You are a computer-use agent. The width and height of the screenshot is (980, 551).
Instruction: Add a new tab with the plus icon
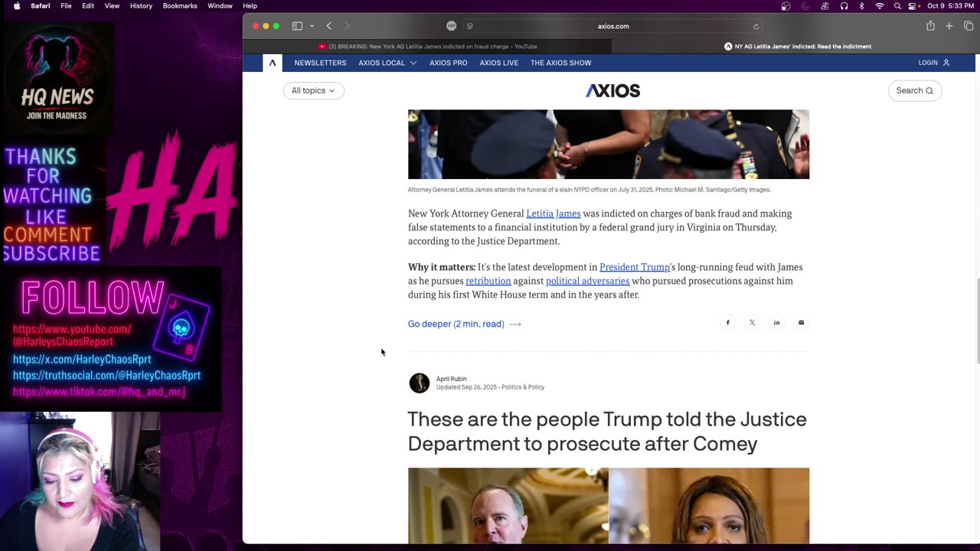[x=949, y=26]
